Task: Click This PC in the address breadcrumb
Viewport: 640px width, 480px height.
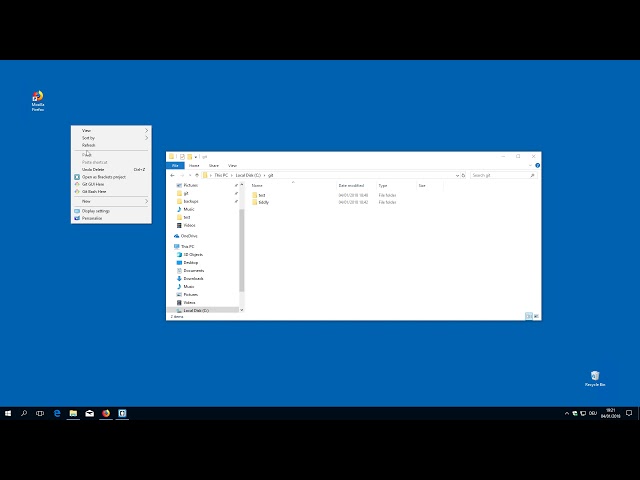Action: [x=221, y=175]
